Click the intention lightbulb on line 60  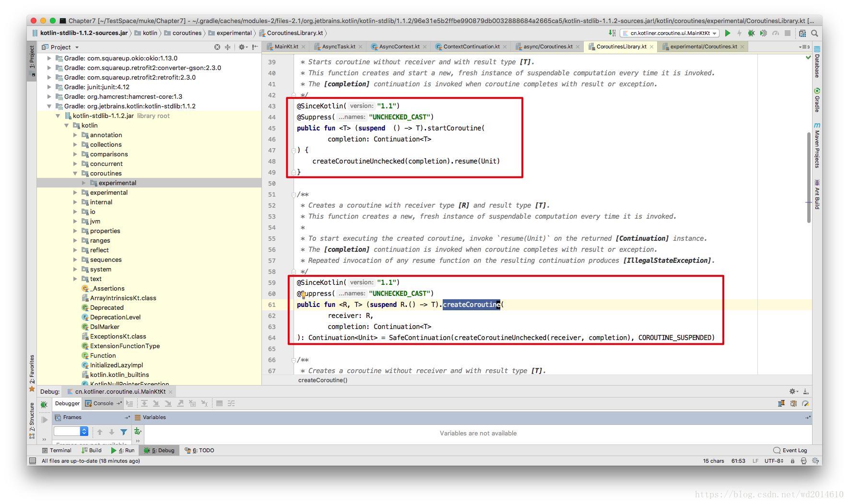click(x=303, y=294)
